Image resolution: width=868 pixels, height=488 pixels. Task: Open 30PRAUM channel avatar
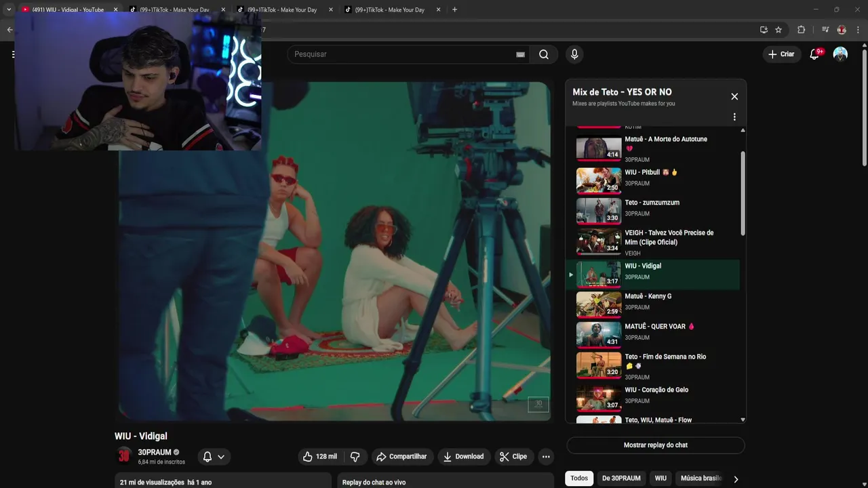[124, 456]
